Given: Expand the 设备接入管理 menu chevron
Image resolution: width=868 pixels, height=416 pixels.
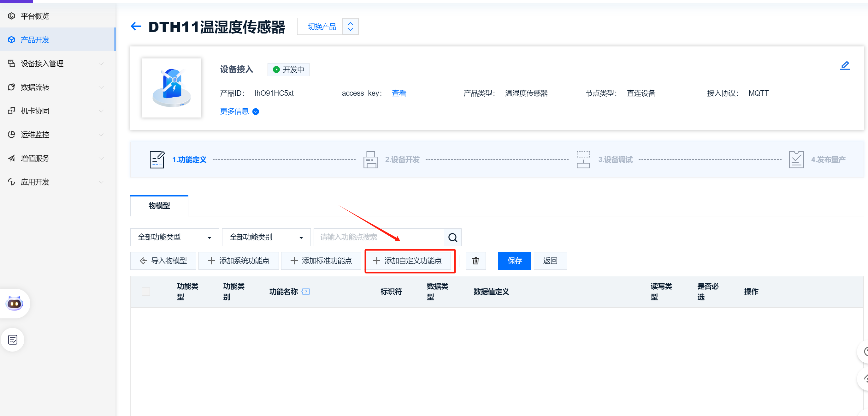Looking at the screenshot, I should (101, 63).
